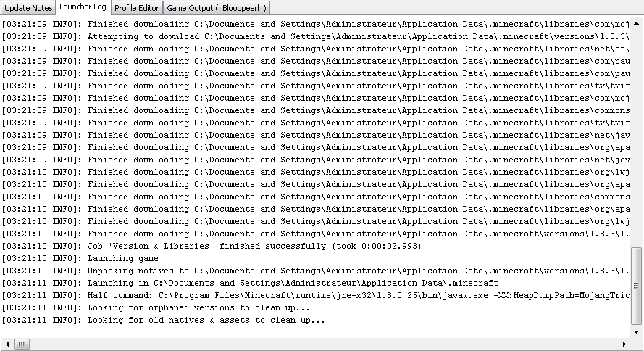Click the horizontal scrollbar right arrow

coord(624,344)
